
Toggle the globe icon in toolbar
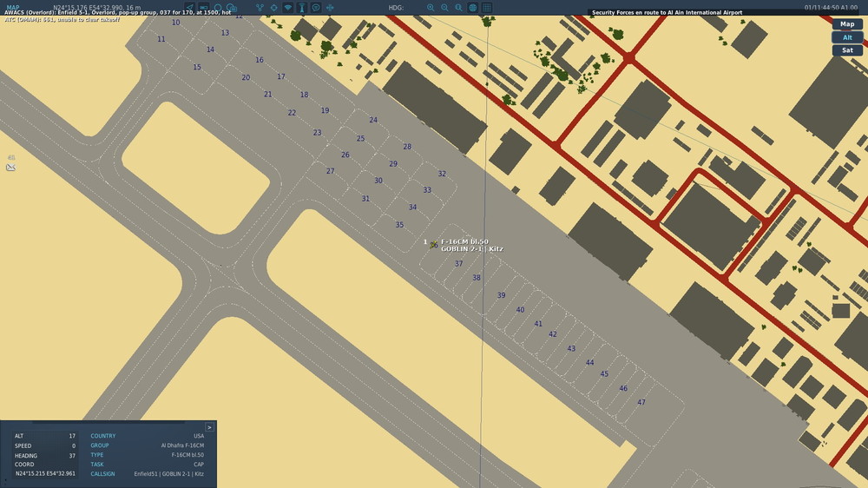click(x=473, y=8)
